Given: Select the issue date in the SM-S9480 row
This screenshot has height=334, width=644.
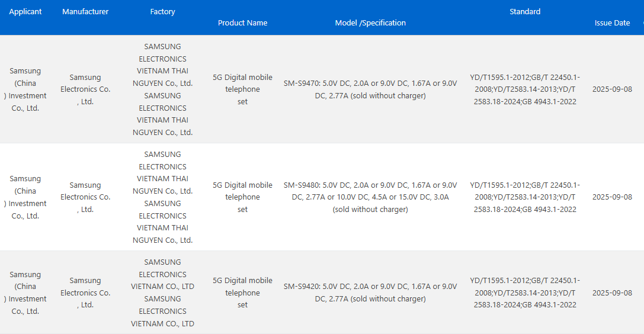Looking at the screenshot, I should pyautogui.click(x=612, y=197).
